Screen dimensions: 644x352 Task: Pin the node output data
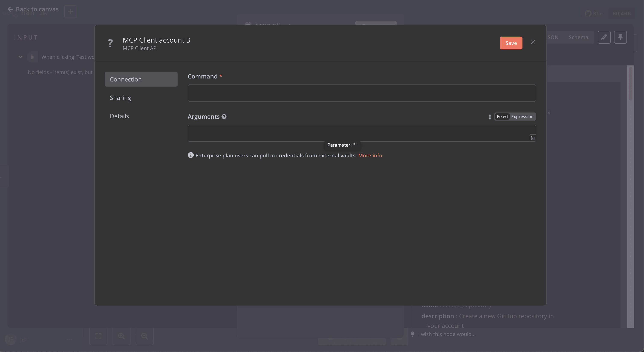tap(620, 37)
